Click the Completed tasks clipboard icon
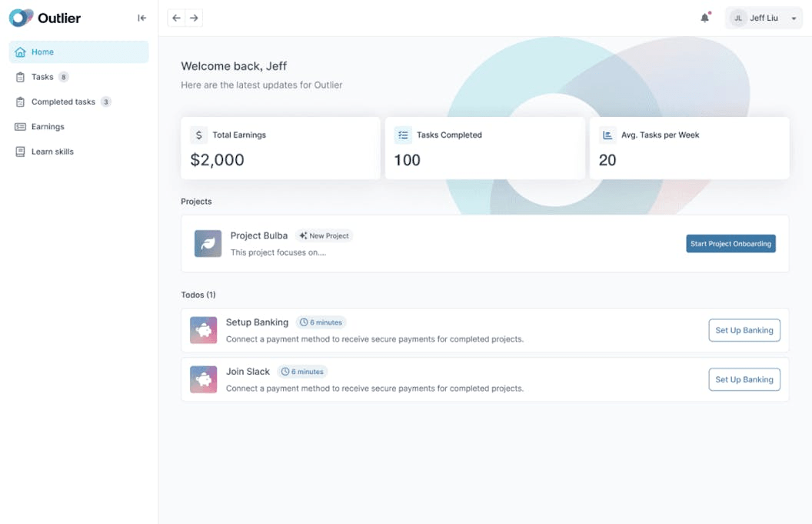This screenshot has width=812, height=524. [x=20, y=102]
